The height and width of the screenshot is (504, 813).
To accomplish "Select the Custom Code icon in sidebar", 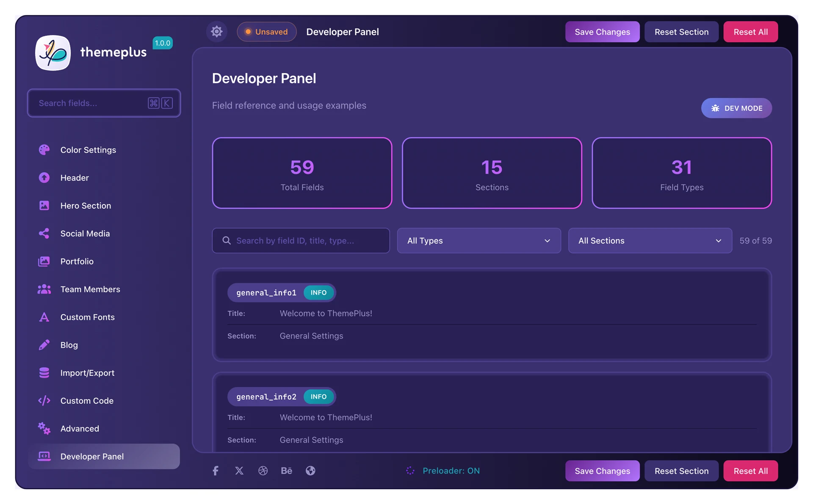I will click(x=44, y=400).
